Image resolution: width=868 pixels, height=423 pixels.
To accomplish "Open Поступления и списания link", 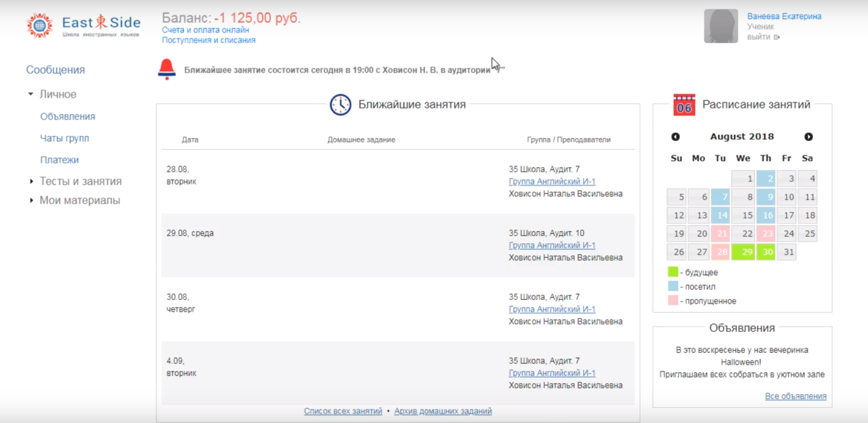I will [x=209, y=40].
